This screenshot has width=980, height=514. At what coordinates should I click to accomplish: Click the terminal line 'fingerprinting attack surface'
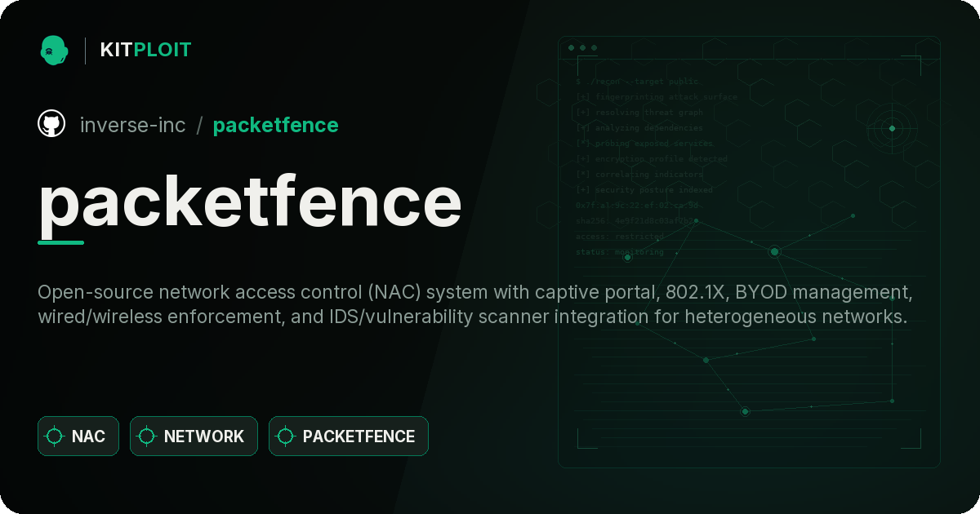657,97
